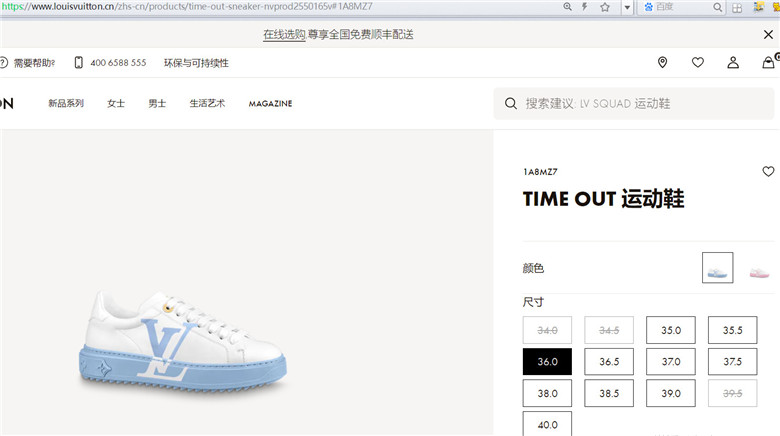Viewport: 780px width, 436px height.
Task: Open the 新品系列 menu
Action: click(66, 103)
